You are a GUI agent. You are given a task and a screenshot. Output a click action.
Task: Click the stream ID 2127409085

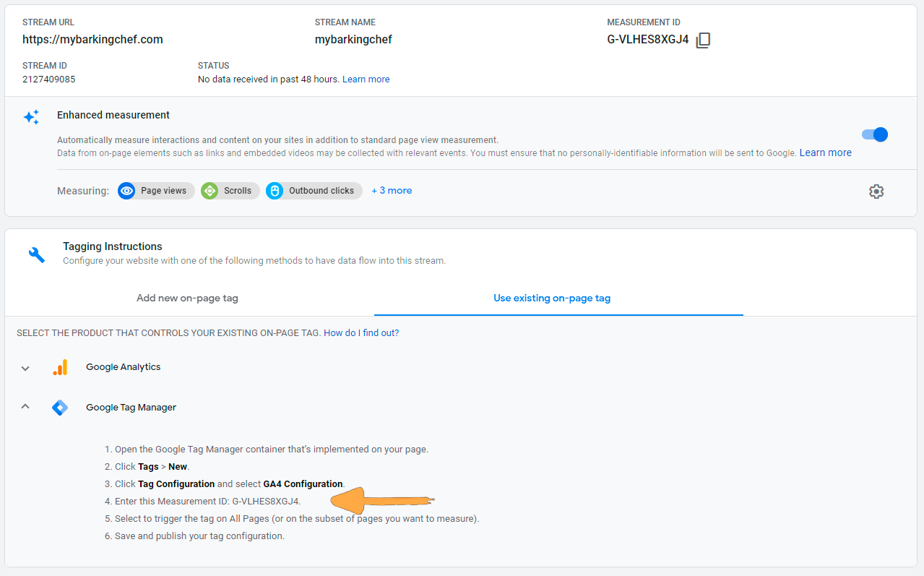(x=48, y=79)
